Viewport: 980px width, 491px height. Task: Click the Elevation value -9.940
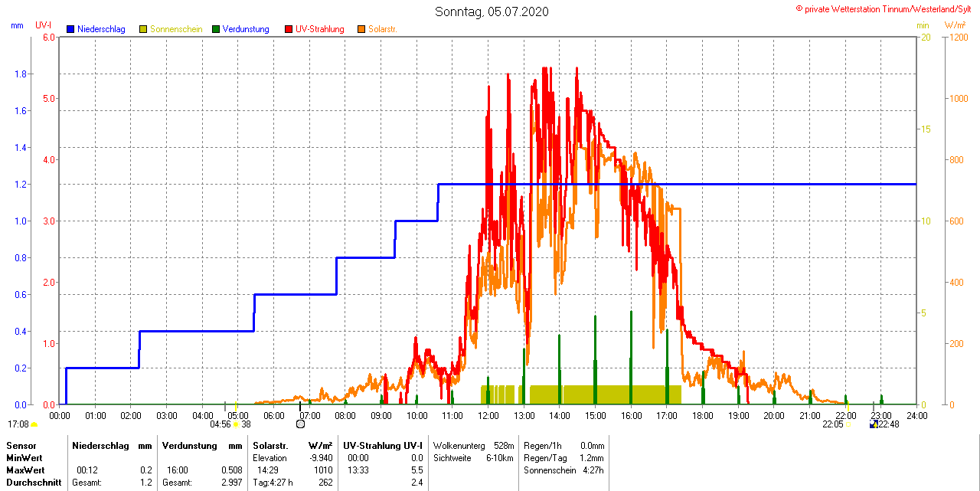click(321, 458)
